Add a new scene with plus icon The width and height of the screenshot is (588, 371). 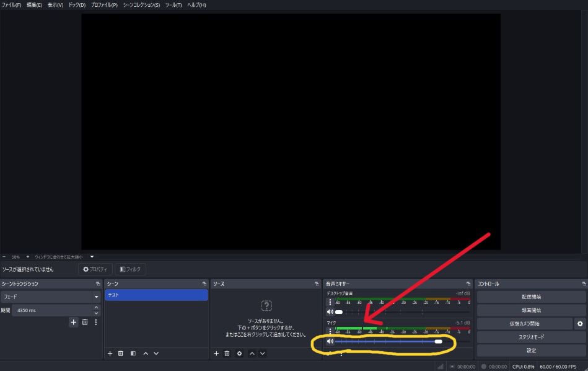110,353
